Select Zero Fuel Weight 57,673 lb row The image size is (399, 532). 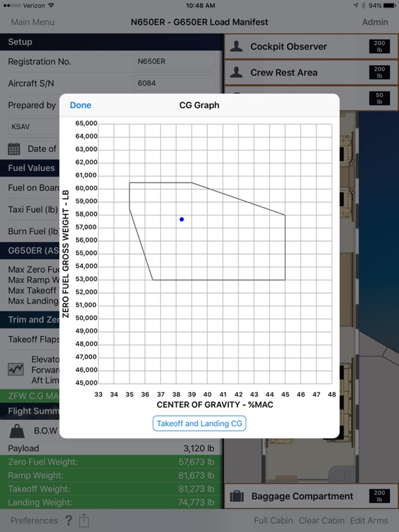111,462
